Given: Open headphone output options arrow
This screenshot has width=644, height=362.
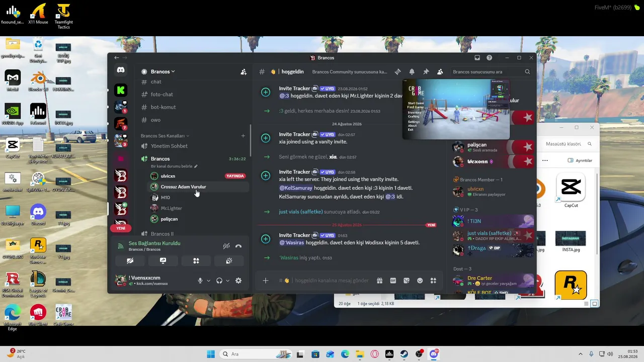Looking at the screenshot, I should (227, 281).
